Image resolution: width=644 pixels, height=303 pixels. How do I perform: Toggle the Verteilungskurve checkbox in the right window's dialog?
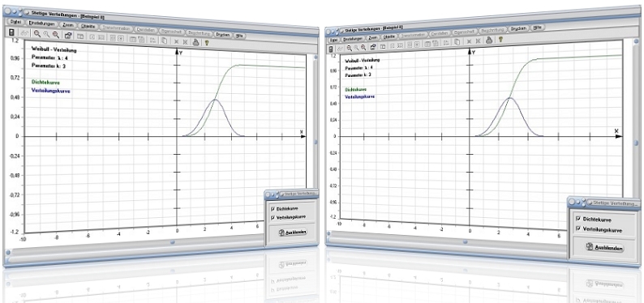pyautogui.click(x=578, y=229)
